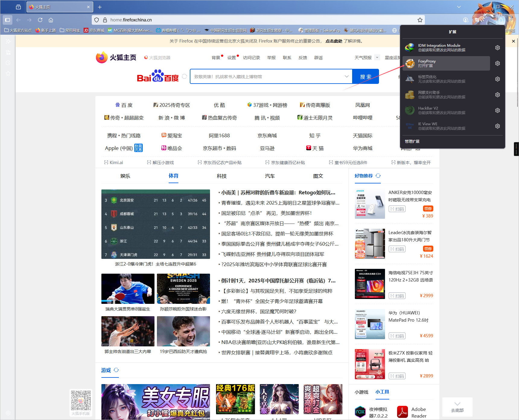Open the list-all-tabs chevron
Image resolution: width=519 pixels, height=420 pixels.
click(459, 7)
